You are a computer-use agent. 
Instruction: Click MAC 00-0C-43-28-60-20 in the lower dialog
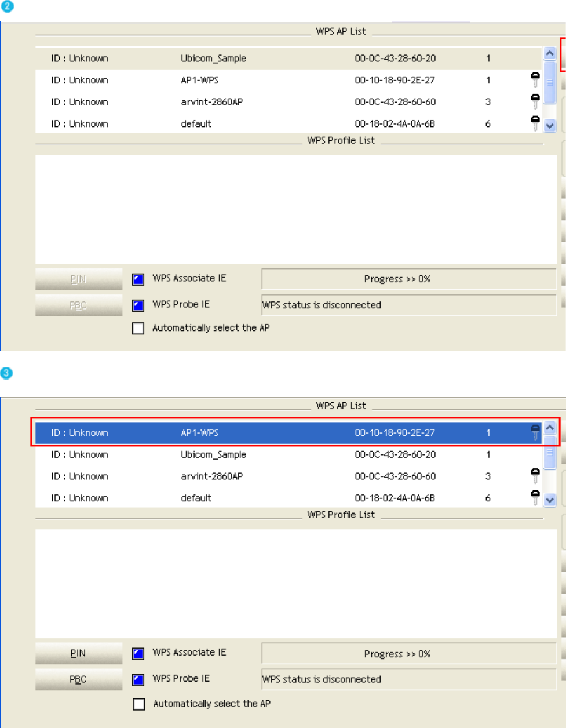point(395,455)
